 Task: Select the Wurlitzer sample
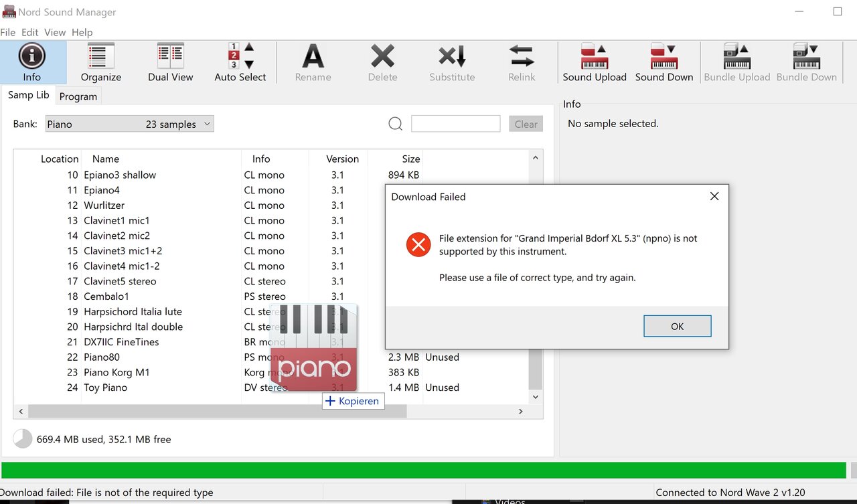(104, 205)
